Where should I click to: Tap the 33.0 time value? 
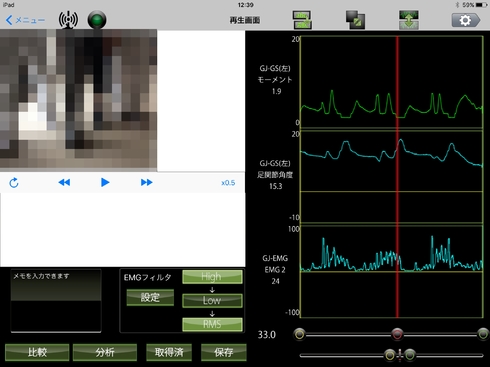coord(267,335)
